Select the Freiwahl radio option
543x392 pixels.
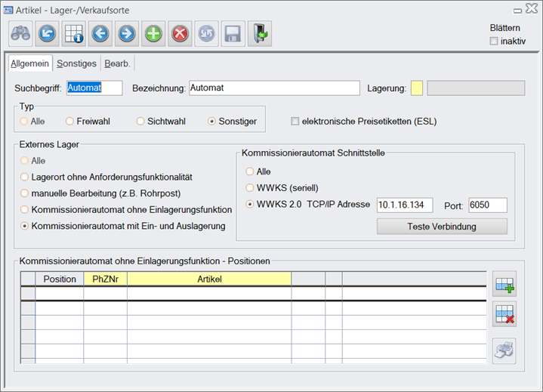pyautogui.click(x=70, y=121)
